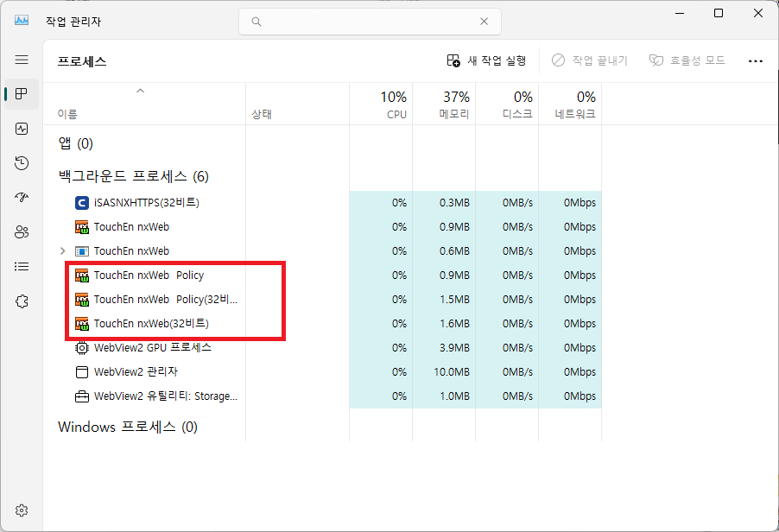
Task: Click the 프로세스 page title
Action: tap(82, 61)
